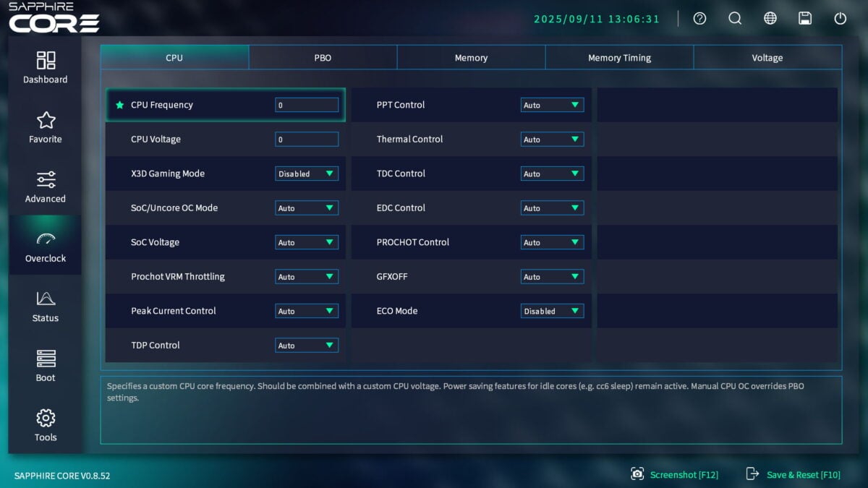Viewport: 868px width, 488px height.
Task: Open the TDC Control dropdown
Action: (552, 174)
